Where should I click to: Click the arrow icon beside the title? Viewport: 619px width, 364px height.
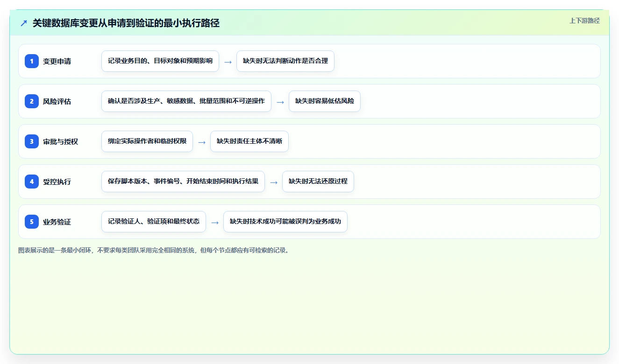[24, 23]
